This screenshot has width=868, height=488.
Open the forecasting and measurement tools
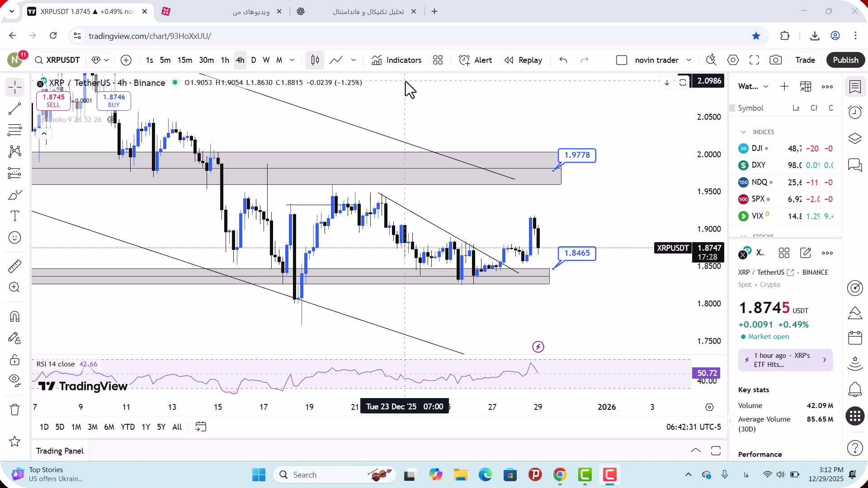click(x=14, y=173)
